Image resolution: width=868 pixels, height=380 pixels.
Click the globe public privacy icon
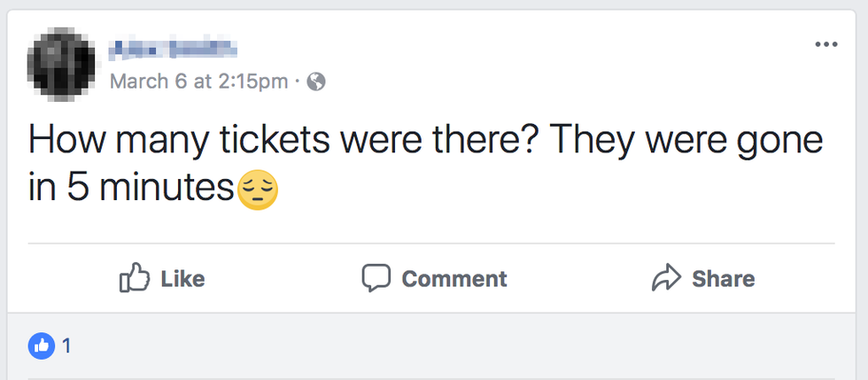click(x=316, y=81)
